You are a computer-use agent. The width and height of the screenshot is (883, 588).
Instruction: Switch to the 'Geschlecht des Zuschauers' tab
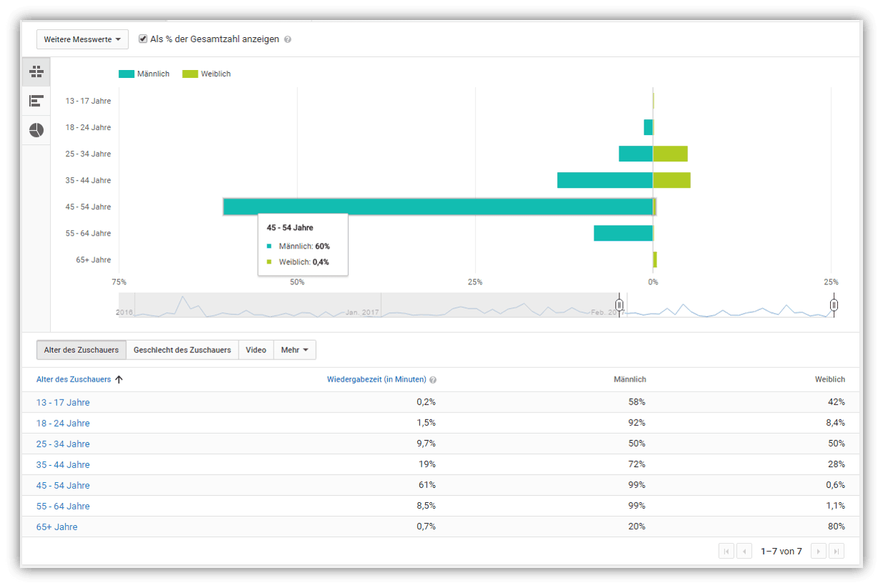(x=181, y=349)
